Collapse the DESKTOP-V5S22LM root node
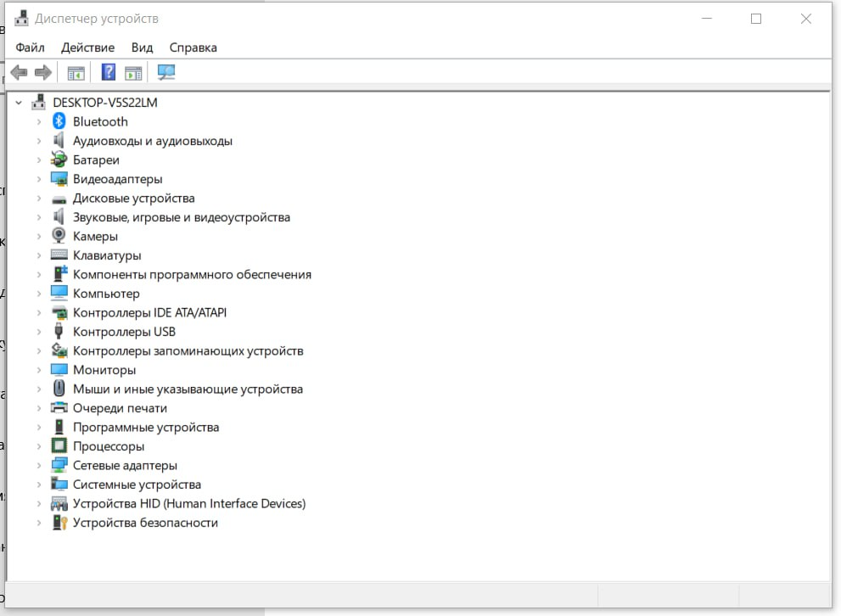This screenshot has width=841, height=616. (19, 103)
